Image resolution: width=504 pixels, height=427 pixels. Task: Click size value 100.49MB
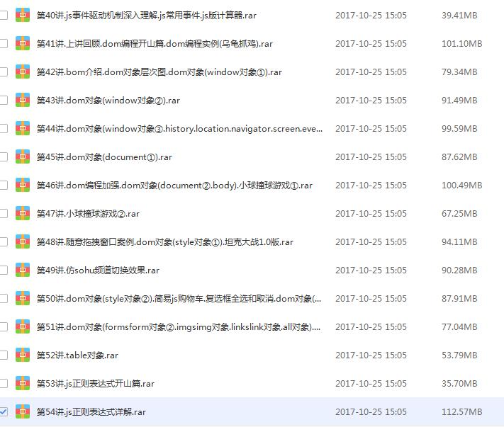click(x=462, y=186)
